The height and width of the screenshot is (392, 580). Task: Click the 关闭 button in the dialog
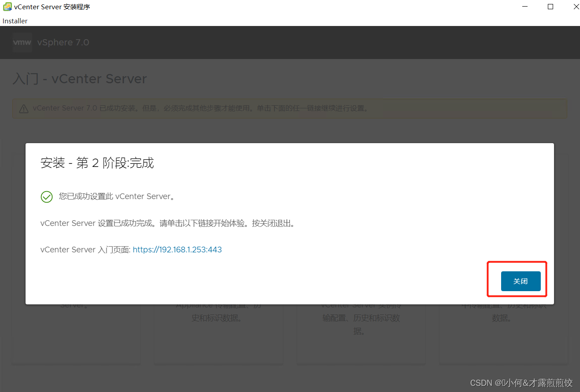[x=521, y=281]
